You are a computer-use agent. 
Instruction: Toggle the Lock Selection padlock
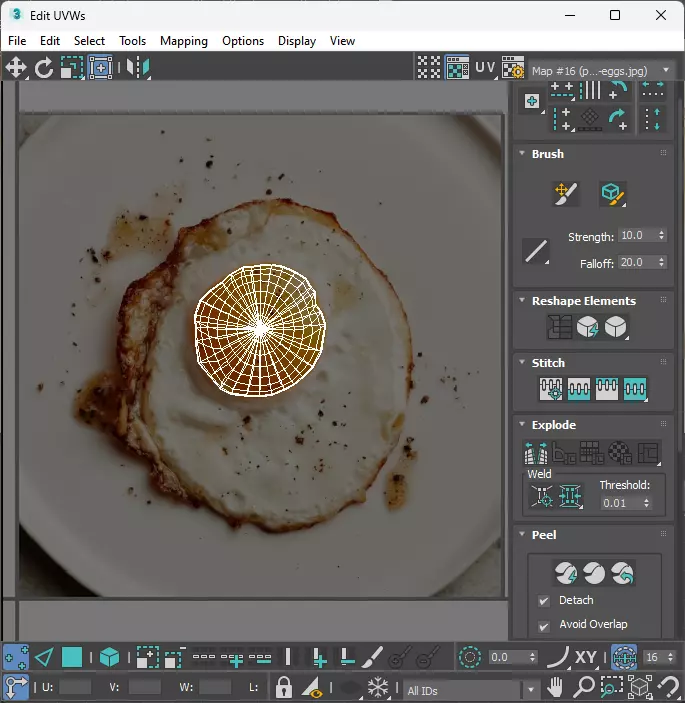point(283,687)
